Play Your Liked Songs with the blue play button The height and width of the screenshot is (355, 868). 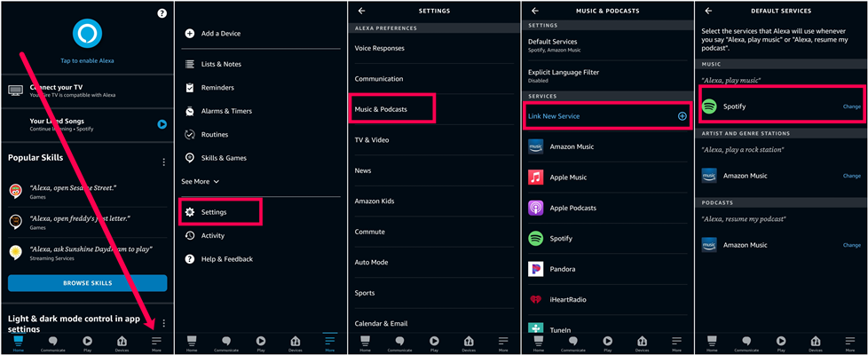coord(162,124)
